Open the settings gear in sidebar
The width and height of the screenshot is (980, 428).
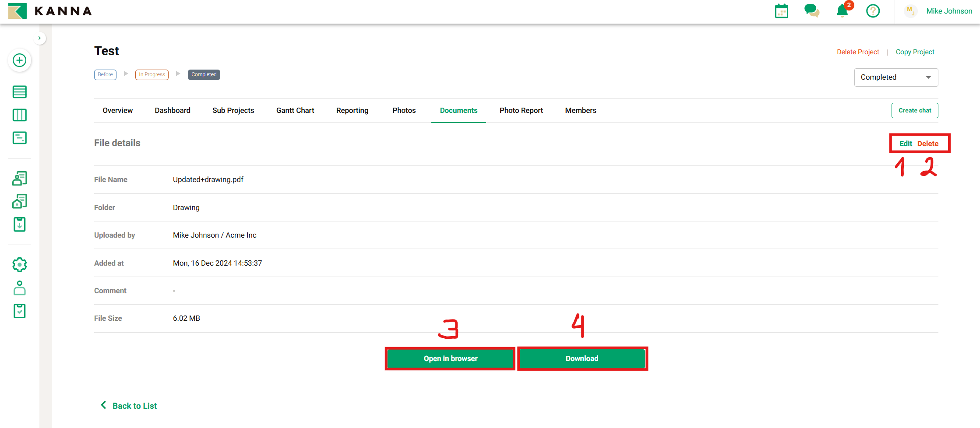(x=19, y=265)
